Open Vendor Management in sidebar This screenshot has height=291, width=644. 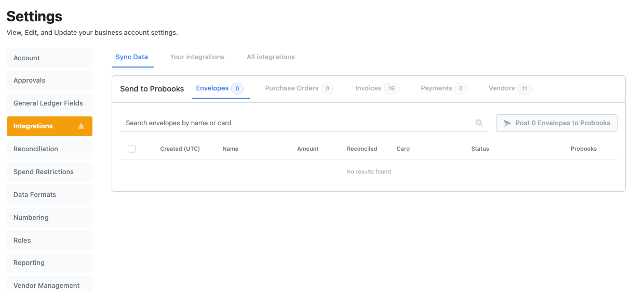[x=49, y=285]
